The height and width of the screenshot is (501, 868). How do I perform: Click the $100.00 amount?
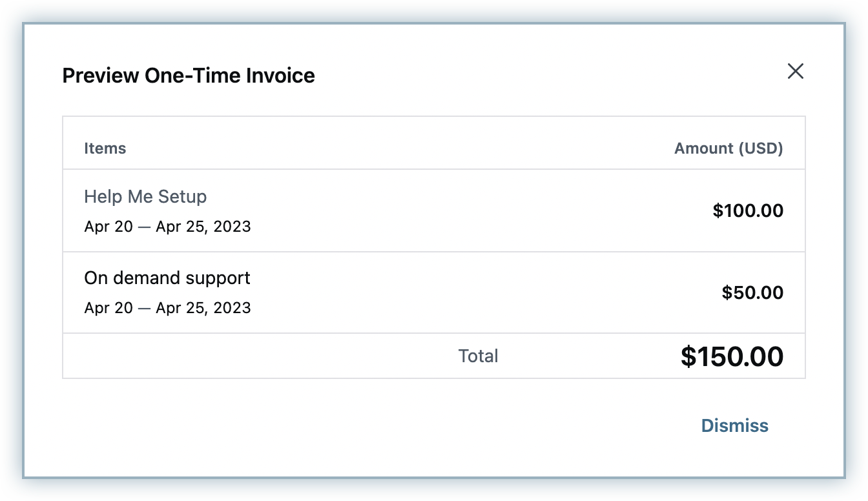click(747, 211)
